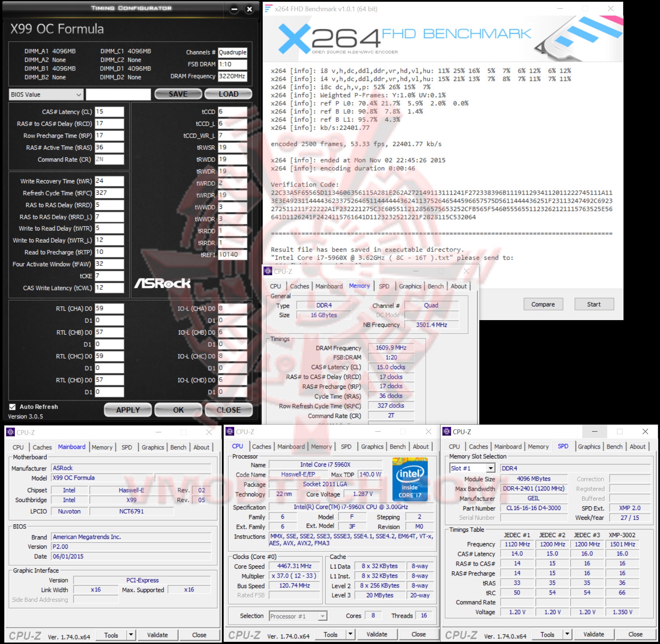Open the BIOS Value dropdown

pos(46,95)
